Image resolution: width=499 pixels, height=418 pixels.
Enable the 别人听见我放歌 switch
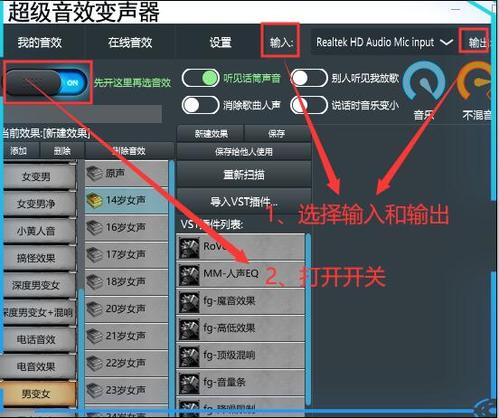click(309, 78)
